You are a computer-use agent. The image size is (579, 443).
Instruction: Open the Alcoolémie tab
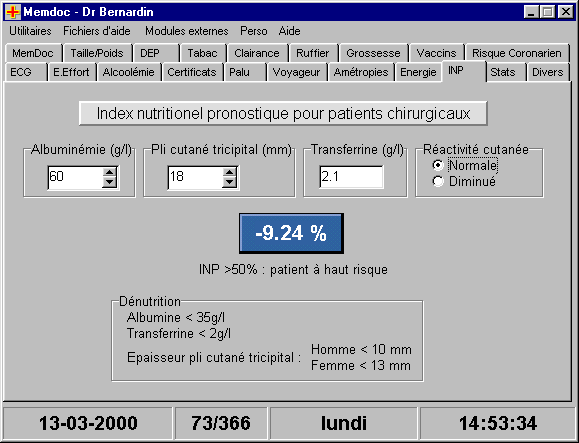pyautogui.click(x=129, y=72)
